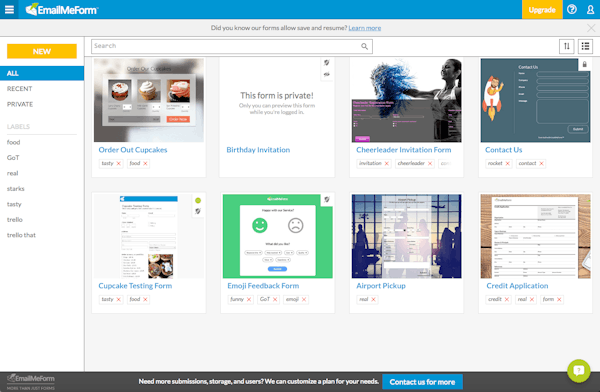Click the help question mark icon
600x392 pixels.
(572, 9)
